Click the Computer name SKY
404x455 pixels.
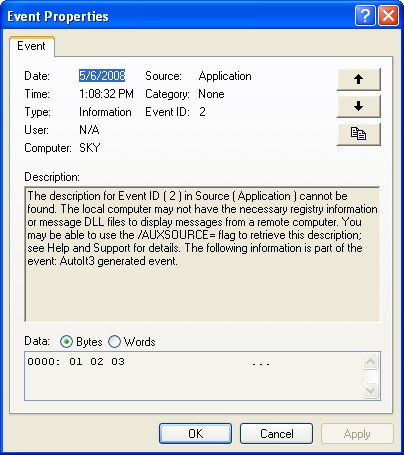click(90, 148)
